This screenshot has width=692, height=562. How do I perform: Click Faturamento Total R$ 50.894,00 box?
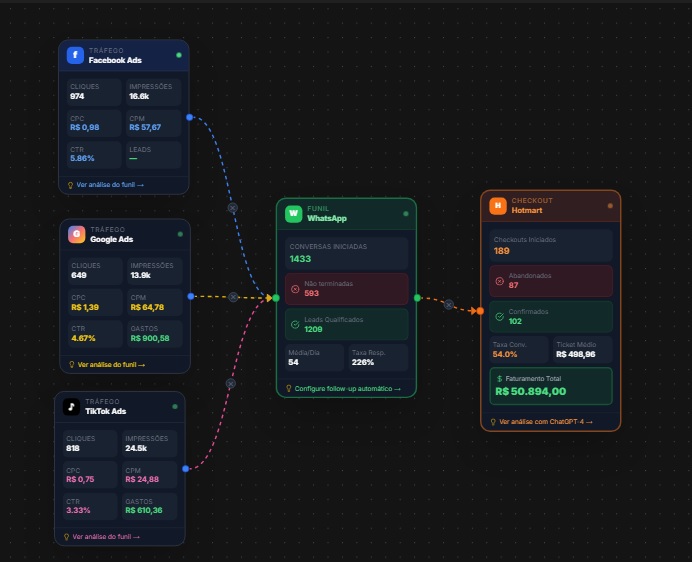pyautogui.click(x=551, y=386)
